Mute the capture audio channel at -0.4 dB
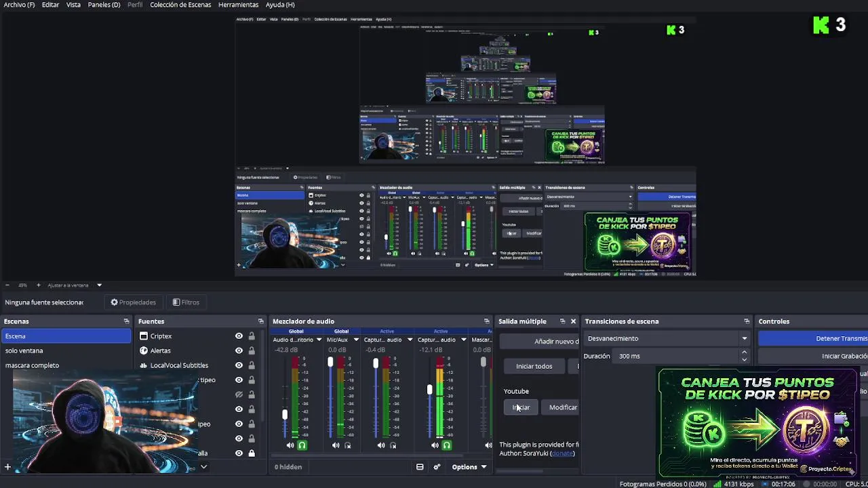Image resolution: width=868 pixels, height=488 pixels. click(x=381, y=445)
